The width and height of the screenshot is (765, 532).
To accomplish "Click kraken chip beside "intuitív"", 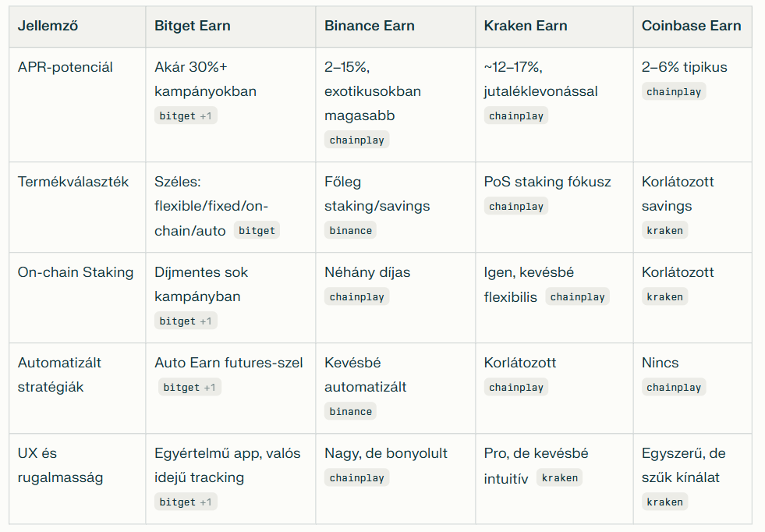I will (x=559, y=478).
